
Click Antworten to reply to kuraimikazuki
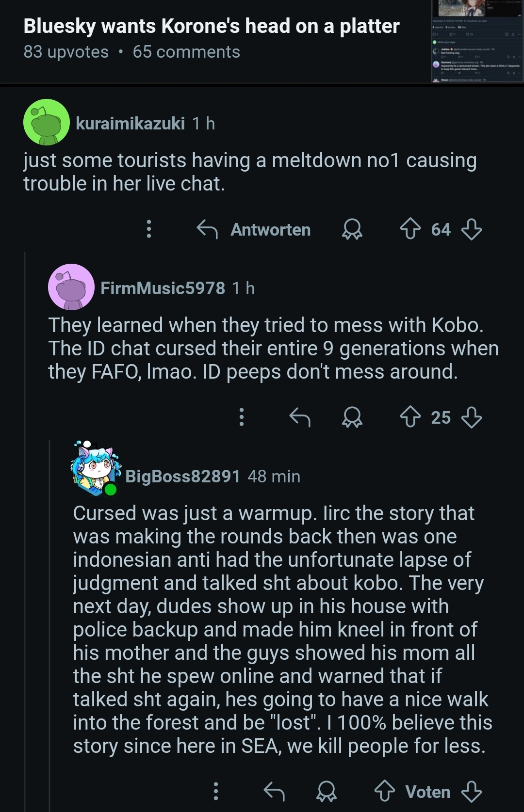pos(255,229)
